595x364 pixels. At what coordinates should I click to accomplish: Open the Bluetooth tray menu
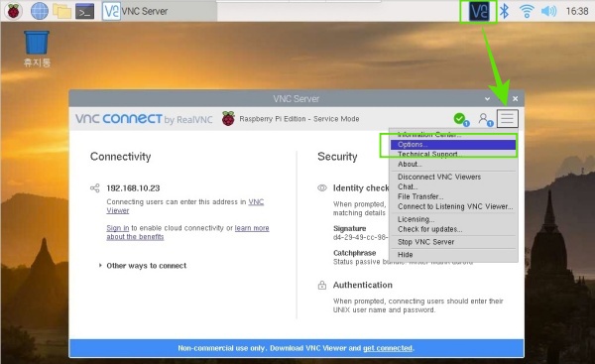click(504, 11)
